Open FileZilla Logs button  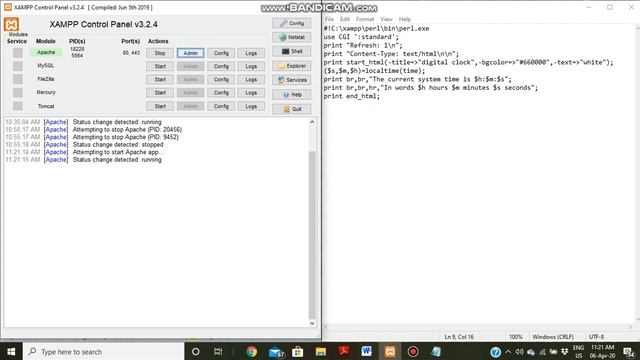point(251,80)
